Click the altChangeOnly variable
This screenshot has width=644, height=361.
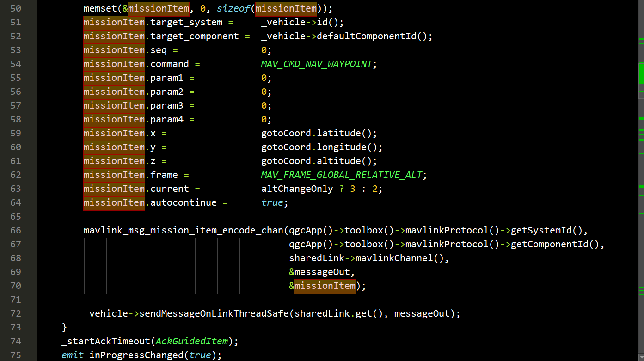click(x=297, y=189)
